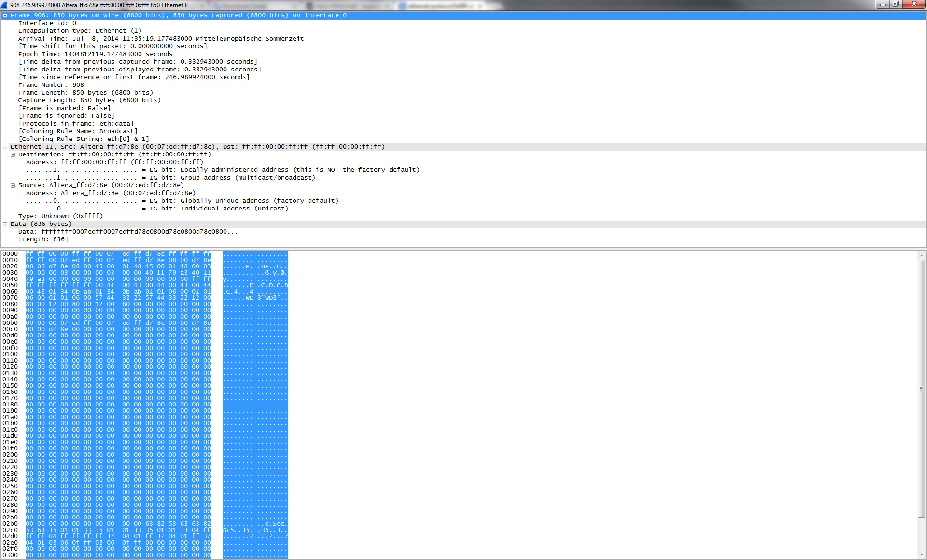Select the Arrival Time field line
This screenshot has width=927, height=560.
pos(161,39)
